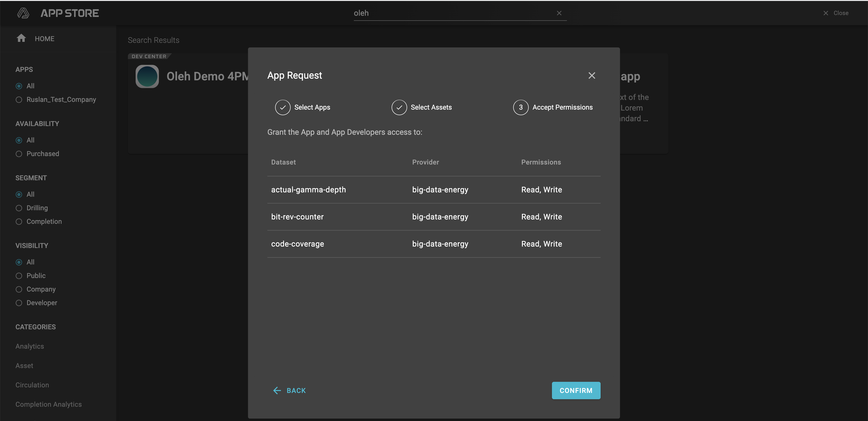Select the All radio under APPS
Image resolution: width=868 pixels, height=421 pixels.
tap(19, 86)
